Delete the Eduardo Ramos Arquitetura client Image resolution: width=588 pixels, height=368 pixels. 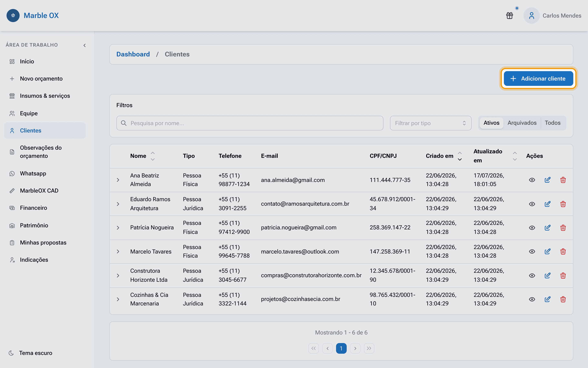[x=563, y=204]
